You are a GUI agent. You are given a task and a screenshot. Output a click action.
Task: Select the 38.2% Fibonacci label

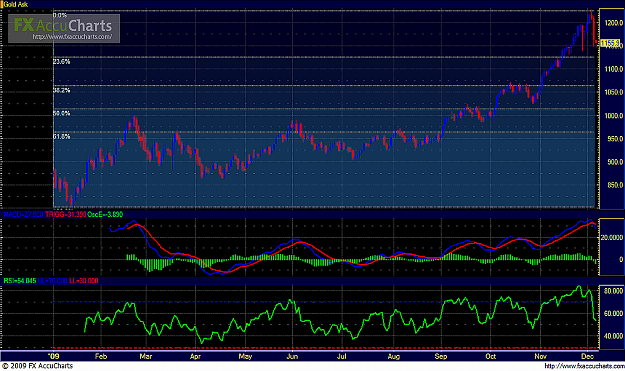(61, 90)
